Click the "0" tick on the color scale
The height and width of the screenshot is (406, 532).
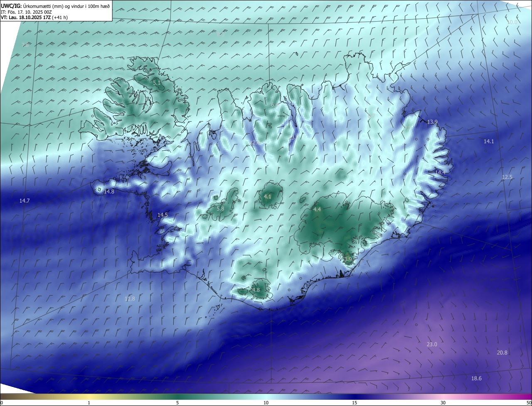[2, 403]
